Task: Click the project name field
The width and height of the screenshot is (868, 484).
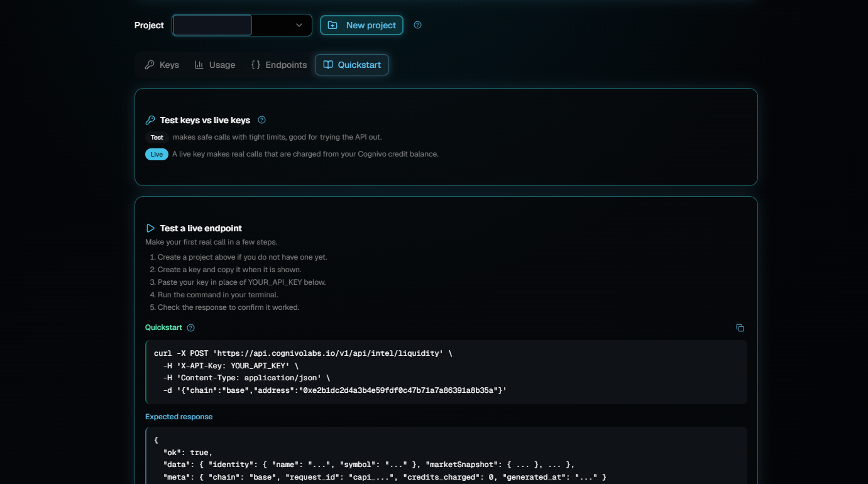Action: pos(212,25)
